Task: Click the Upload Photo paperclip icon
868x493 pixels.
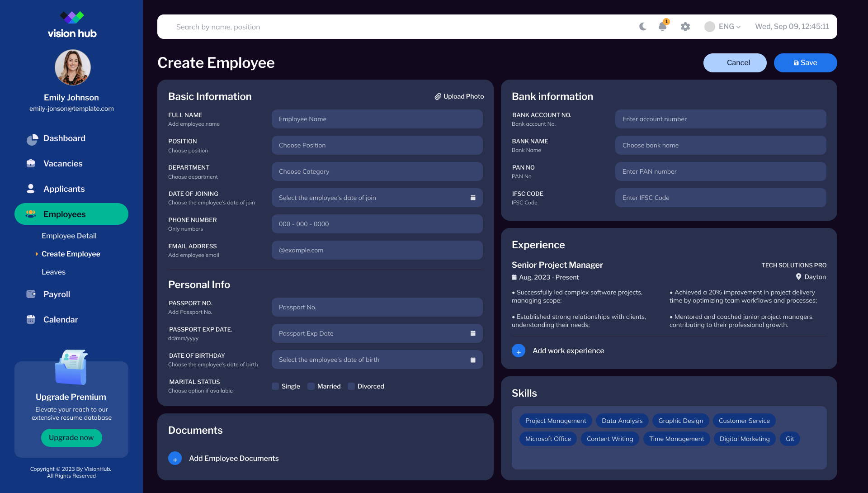Action: pos(438,96)
